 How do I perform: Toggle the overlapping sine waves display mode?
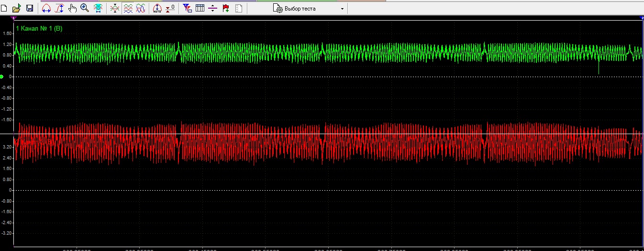140,8
